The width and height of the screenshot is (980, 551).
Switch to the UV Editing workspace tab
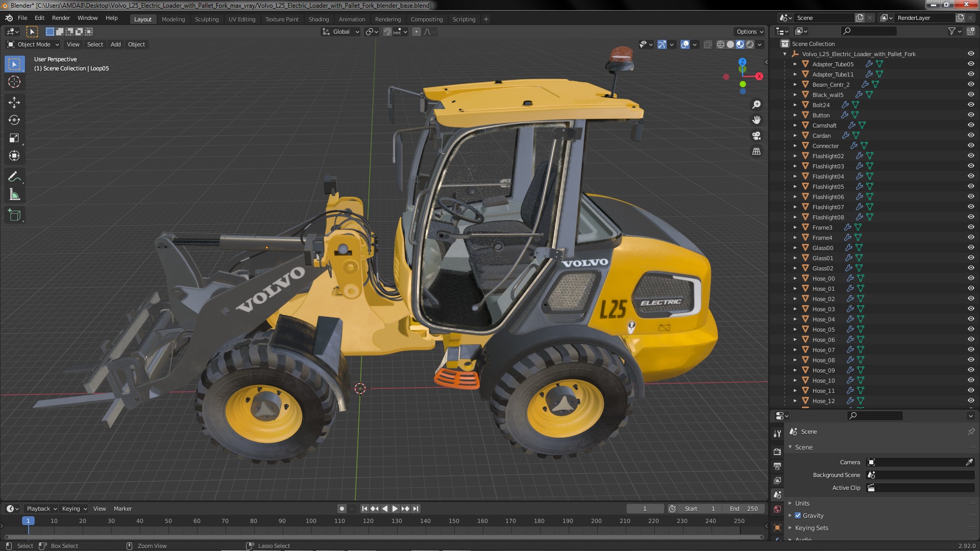[x=242, y=19]
